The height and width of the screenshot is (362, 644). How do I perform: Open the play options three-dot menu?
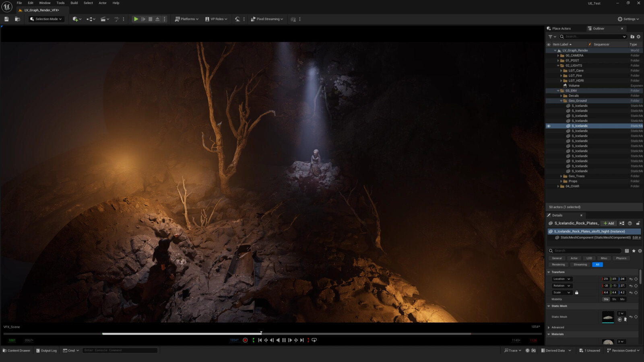pos(164,19)
